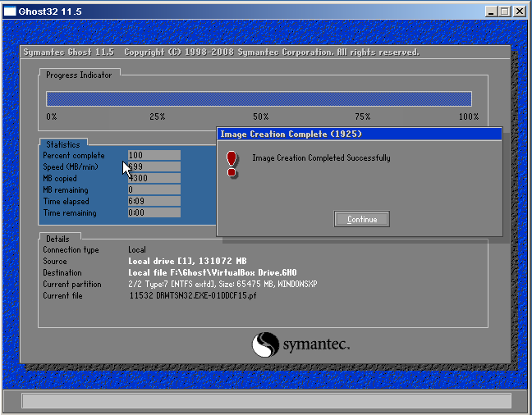Click the Image Creation Complete dialog title bar

[x=359, y=134]
